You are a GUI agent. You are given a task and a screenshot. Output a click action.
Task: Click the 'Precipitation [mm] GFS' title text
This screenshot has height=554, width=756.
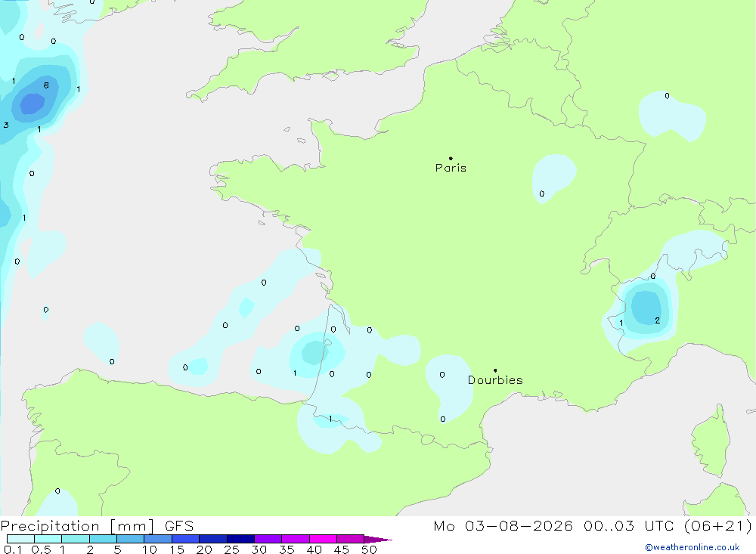pos(97,525)
